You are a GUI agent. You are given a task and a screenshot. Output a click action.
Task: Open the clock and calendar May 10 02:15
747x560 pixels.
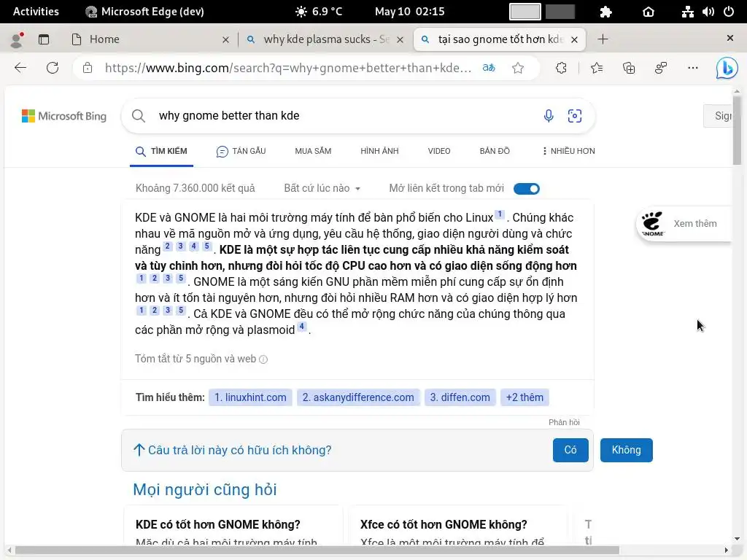[410, 12]
